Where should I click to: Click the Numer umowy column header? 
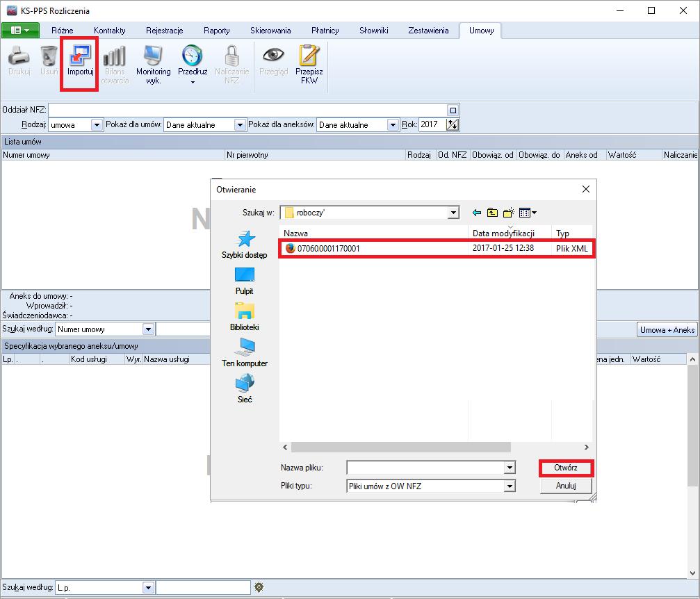click(113, 155)
